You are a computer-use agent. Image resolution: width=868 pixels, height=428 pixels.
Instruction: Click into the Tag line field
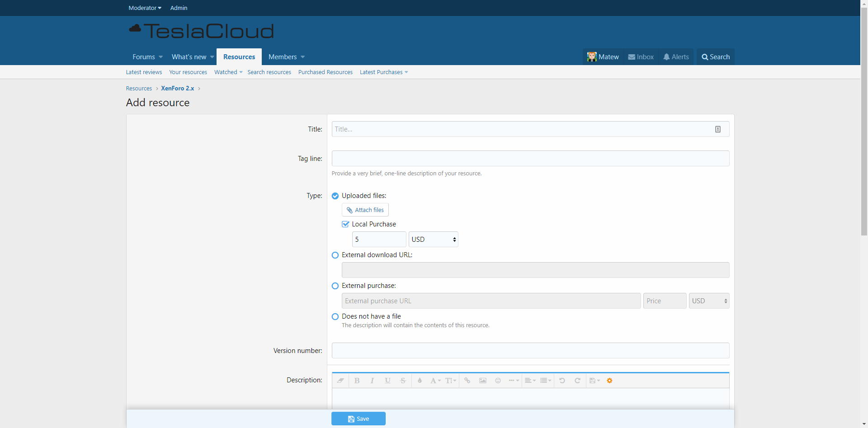[x=530, y=159]
